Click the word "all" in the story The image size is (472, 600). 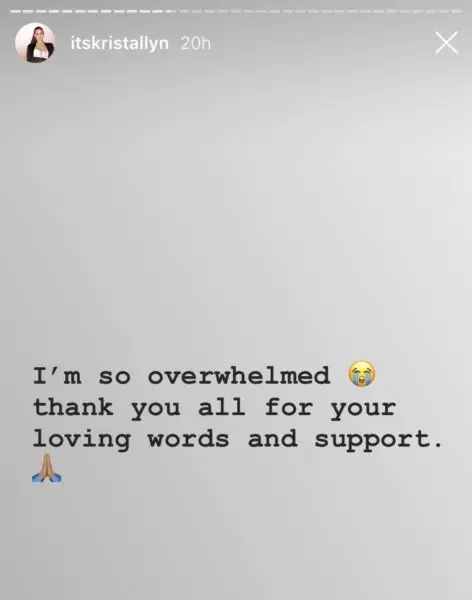coord(222,407)
